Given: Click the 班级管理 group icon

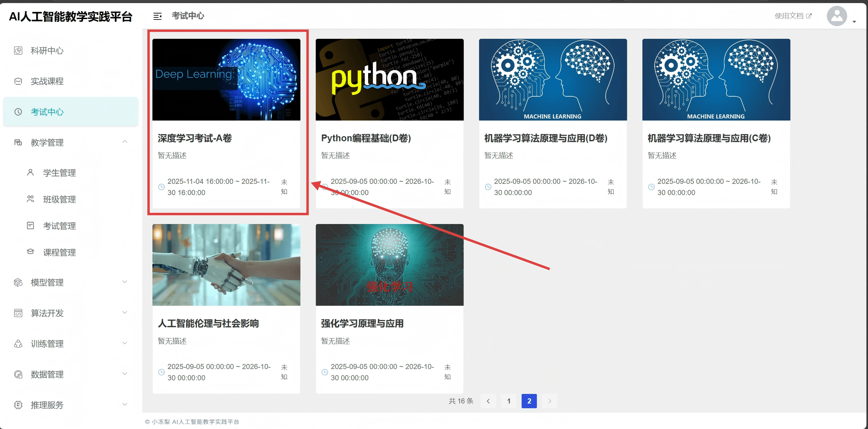Looking at the screenshot, I should click(x=30, y=199).
